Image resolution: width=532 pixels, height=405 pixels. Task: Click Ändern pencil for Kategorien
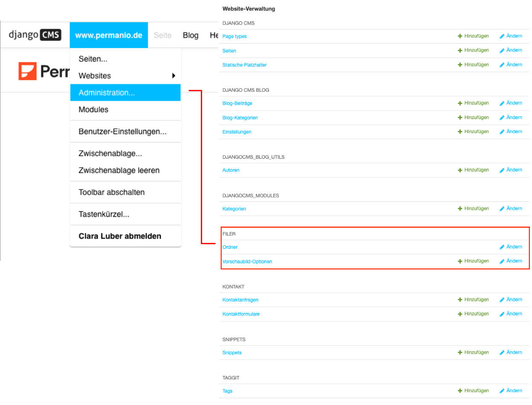511,209
